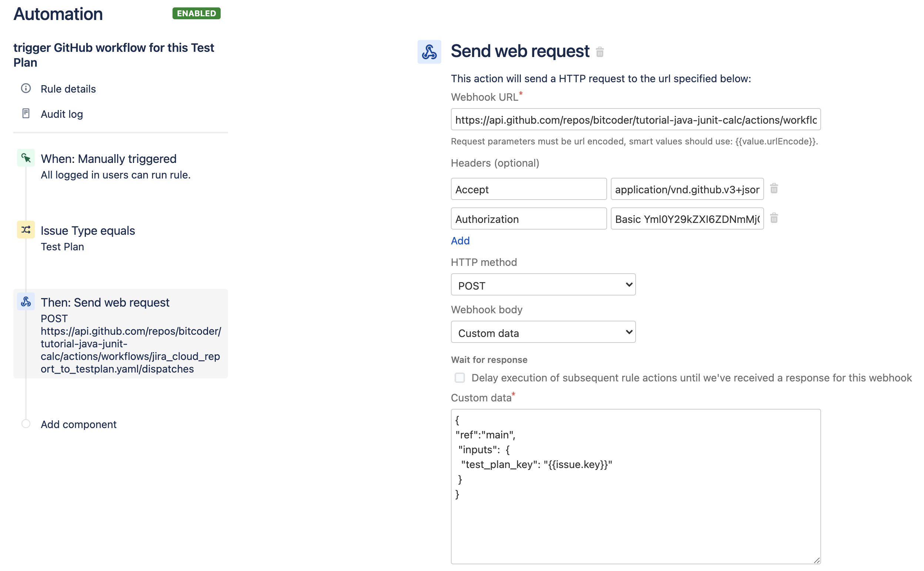Open the Webhook body Custom data dropdown

coord(543,332)
